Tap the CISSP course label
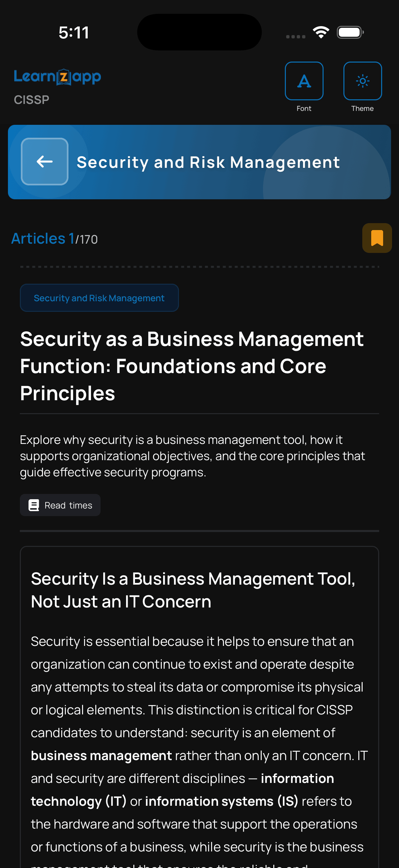The height and width of the screenshot is (868, 399). pos(32,100)
